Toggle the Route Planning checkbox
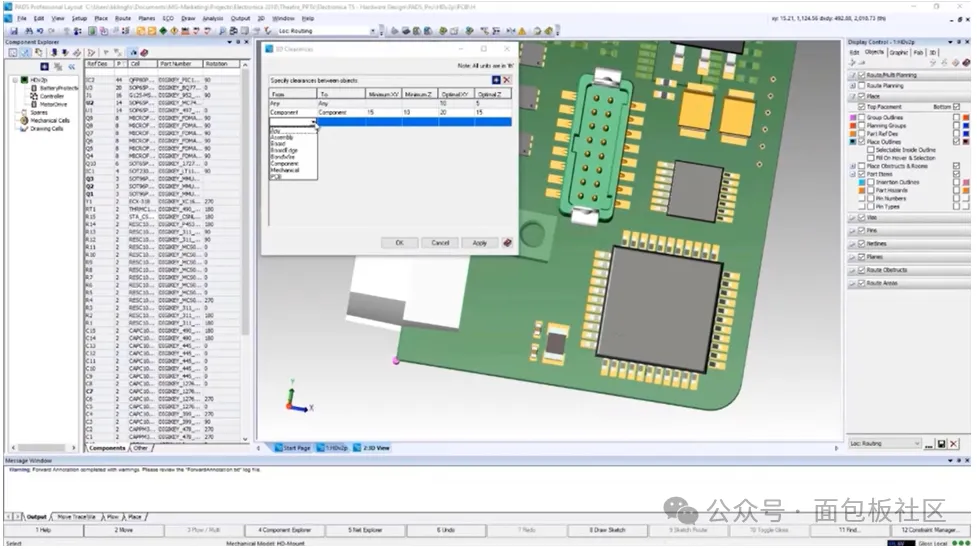The image size is (977, 549). 862,85
